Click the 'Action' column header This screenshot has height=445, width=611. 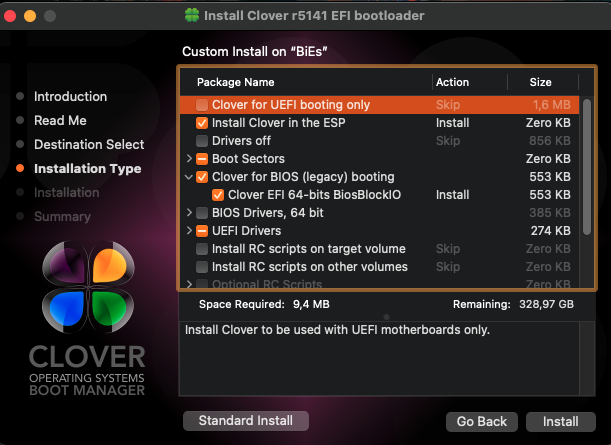452,82
